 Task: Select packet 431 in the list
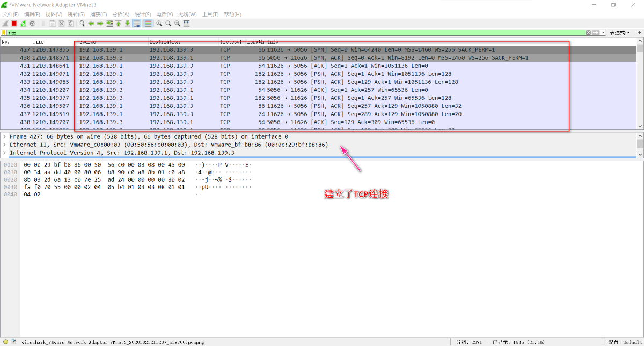point(318,66)
